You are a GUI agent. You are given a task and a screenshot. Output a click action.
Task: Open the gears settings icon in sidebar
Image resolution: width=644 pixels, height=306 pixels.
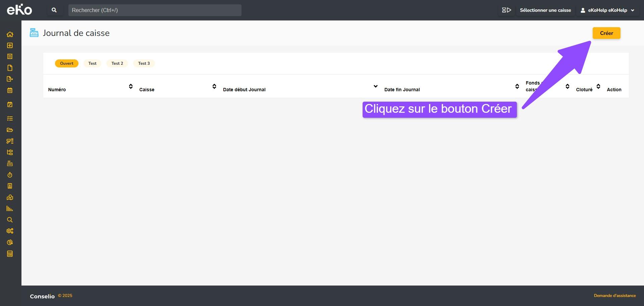[x=10, y=231]
